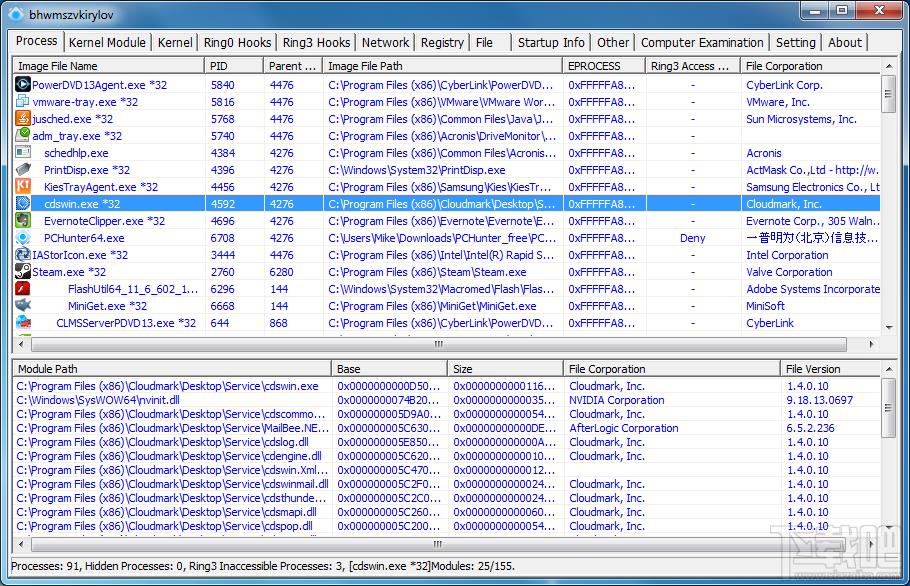Select the PCHunter64.exe process name
The width and height of the screenshot is (910, 586).
[x=84, y=238]
